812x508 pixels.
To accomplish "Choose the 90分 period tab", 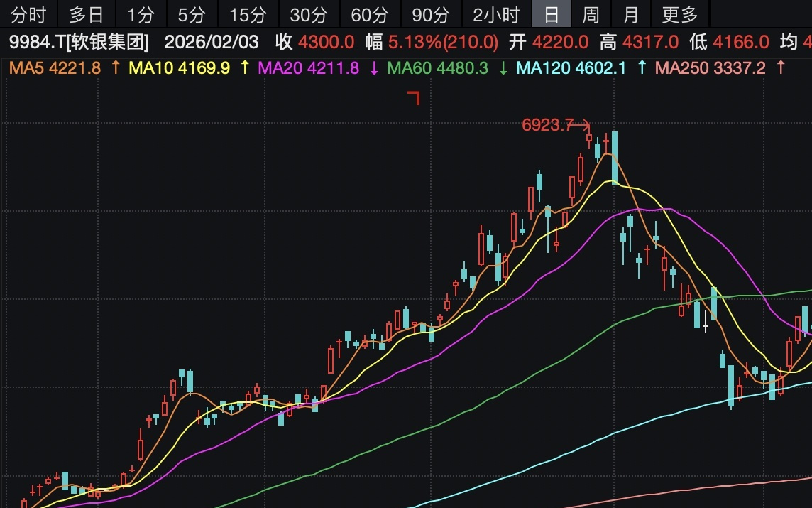I will click(x=431, y=14).
